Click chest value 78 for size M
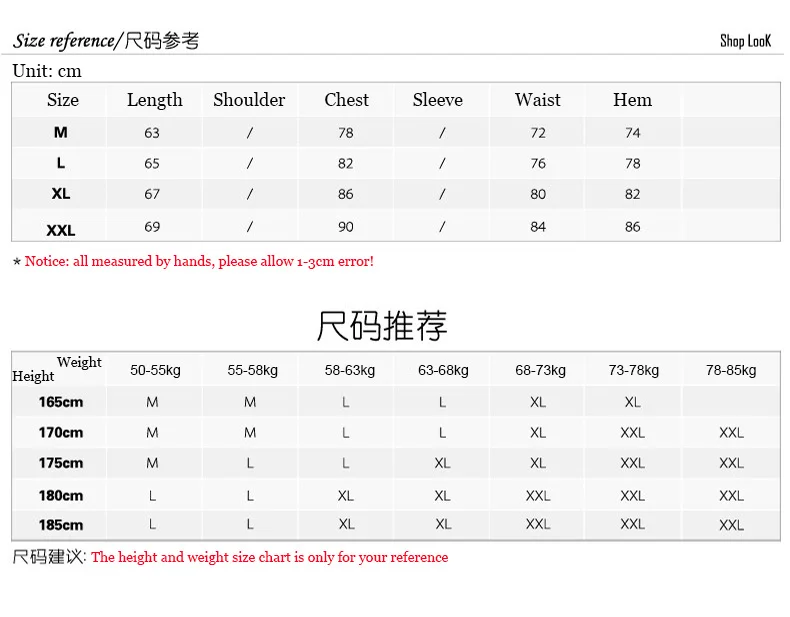Image resolution: width=790 pixels, height=617 pixels. tap(346, 133)
